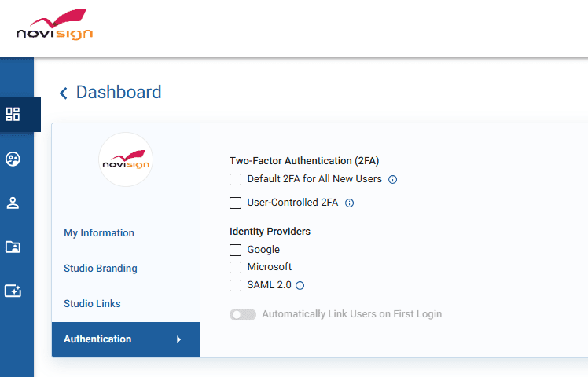
Task: Enable the Google identity provider checkbox
Action: (x=236, y=250)
